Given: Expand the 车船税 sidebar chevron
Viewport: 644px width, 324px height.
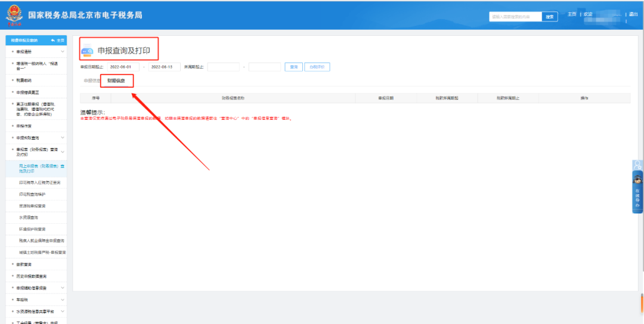Looking at the screenshot, I should [x=63, y=300].
